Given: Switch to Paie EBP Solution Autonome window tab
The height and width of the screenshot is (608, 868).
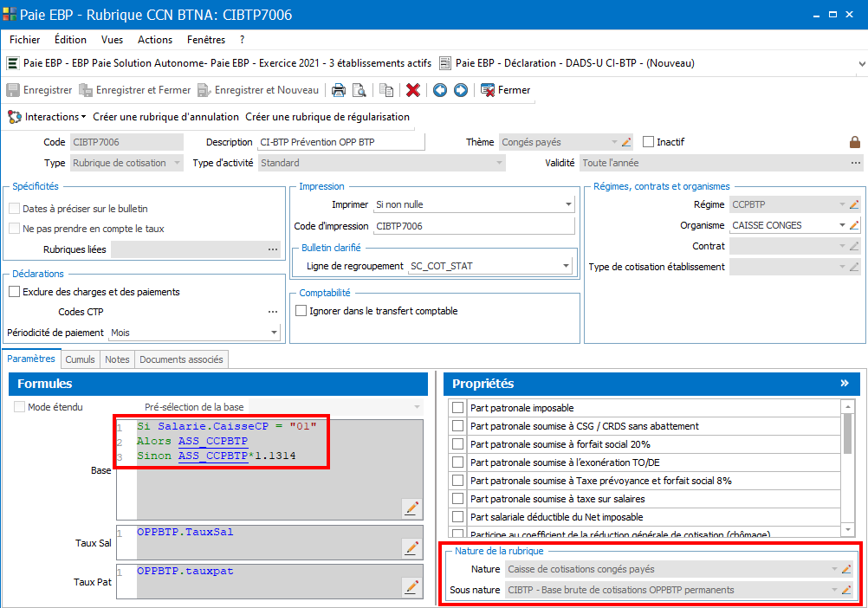Looking at the screenshot, I should point(219,63).
